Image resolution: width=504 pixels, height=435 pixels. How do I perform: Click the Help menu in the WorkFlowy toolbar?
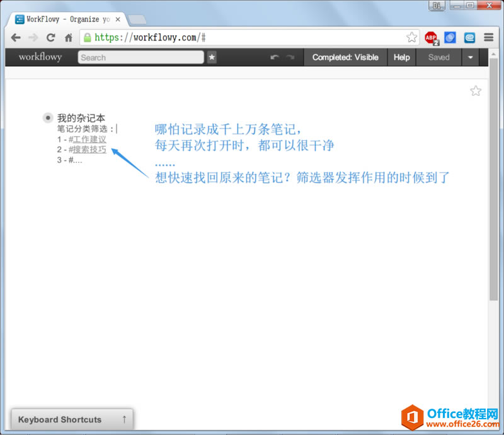pos(401,57)
